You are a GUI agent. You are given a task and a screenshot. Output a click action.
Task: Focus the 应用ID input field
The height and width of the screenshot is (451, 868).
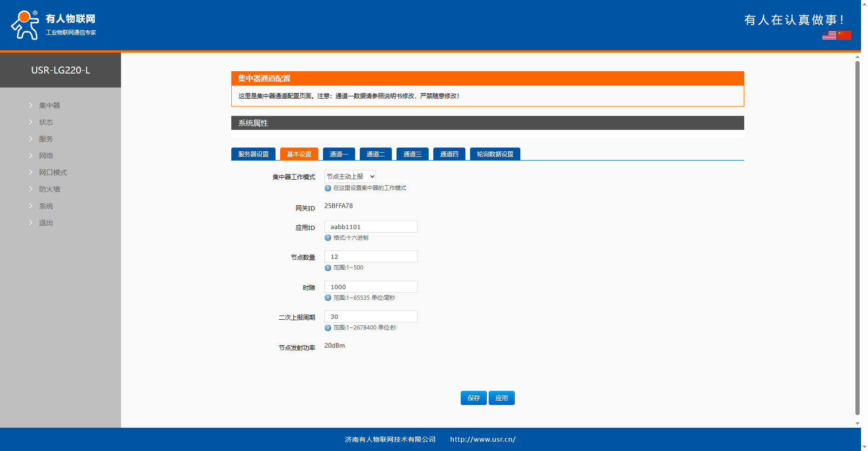point(371,227)
